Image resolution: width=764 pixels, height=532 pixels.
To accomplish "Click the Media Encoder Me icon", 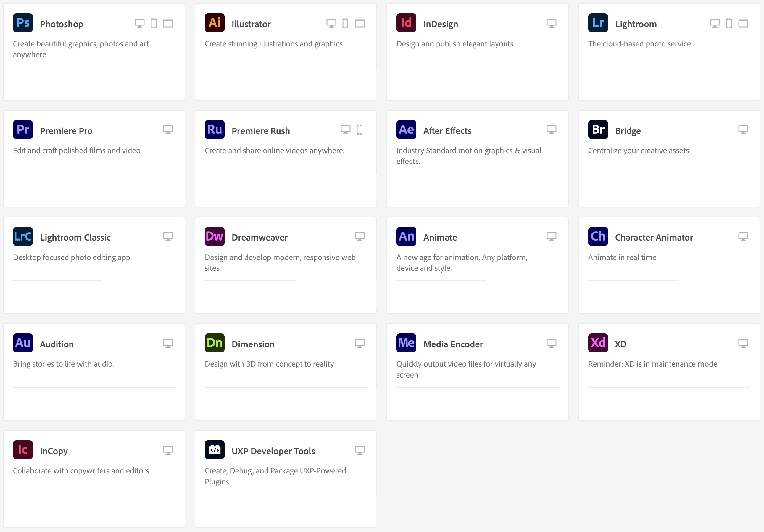I will (406, 343).
